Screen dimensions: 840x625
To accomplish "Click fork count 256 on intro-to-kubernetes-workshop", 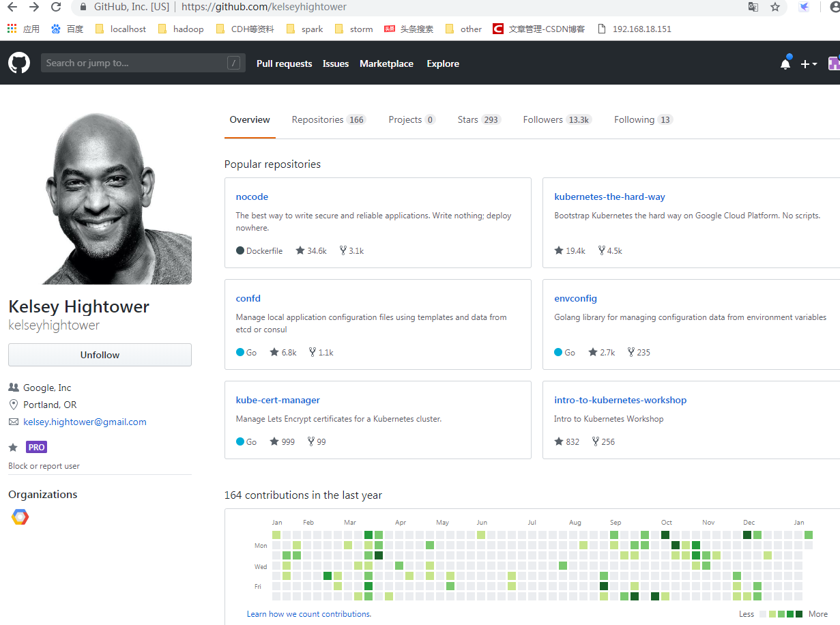I will coord(603,441).
